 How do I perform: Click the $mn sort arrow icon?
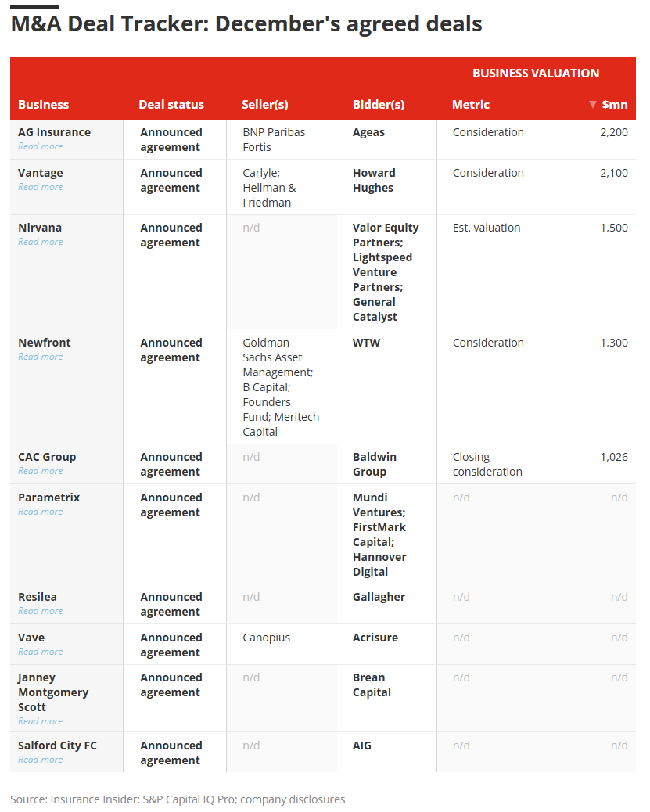tap(593, 105)
